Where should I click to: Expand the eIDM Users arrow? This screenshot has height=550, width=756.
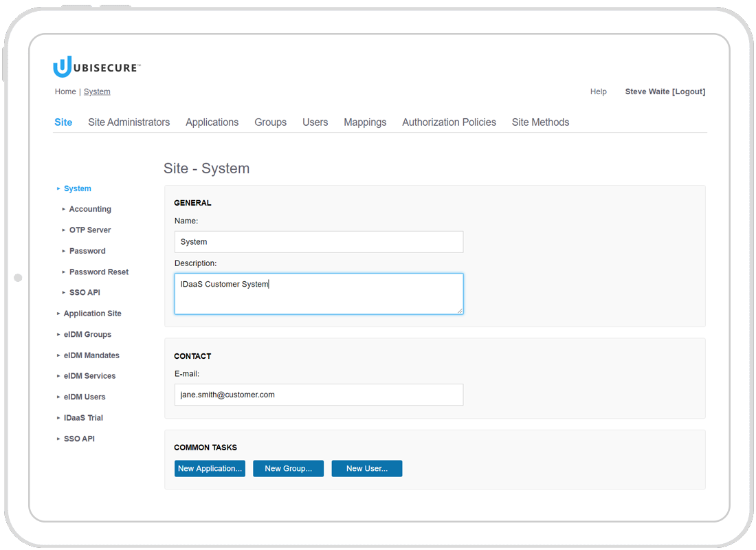click(58, 397)
